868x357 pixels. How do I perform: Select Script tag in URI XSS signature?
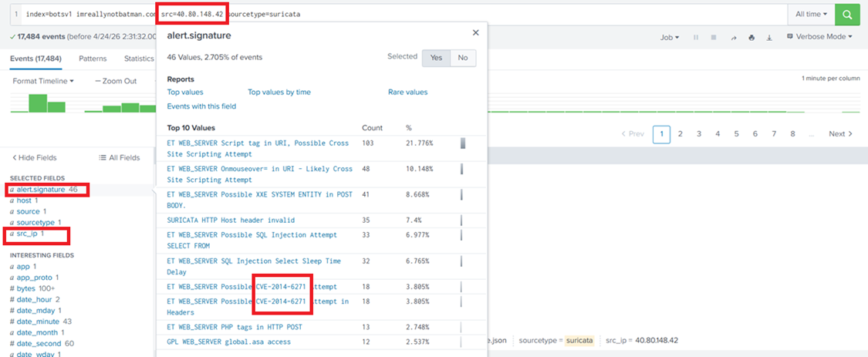coord(258,148)
